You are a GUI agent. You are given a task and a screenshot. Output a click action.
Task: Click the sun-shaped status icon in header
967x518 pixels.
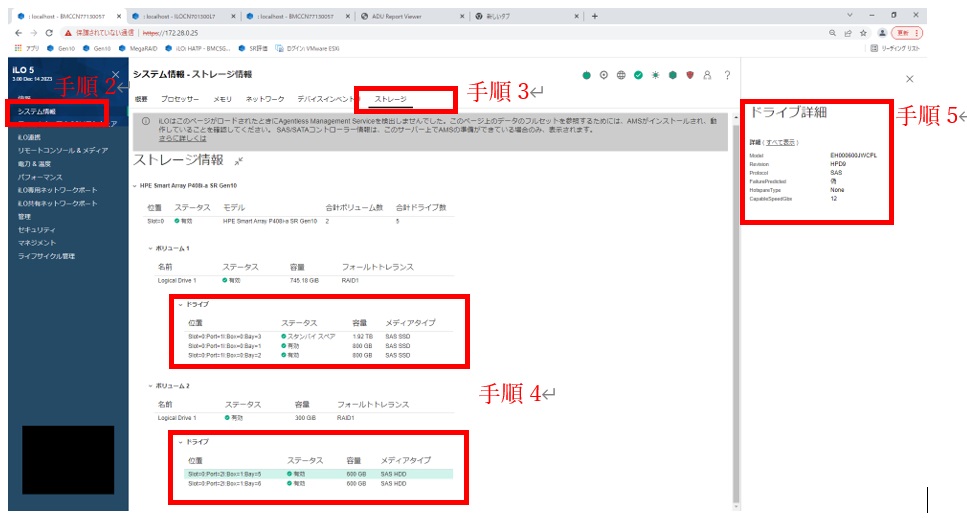pos(656,75)
